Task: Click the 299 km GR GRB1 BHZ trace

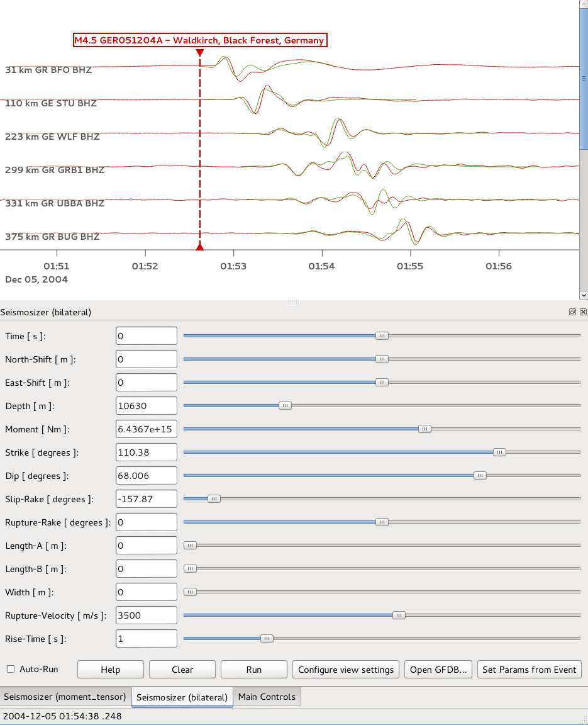Action: coord(55,170)
